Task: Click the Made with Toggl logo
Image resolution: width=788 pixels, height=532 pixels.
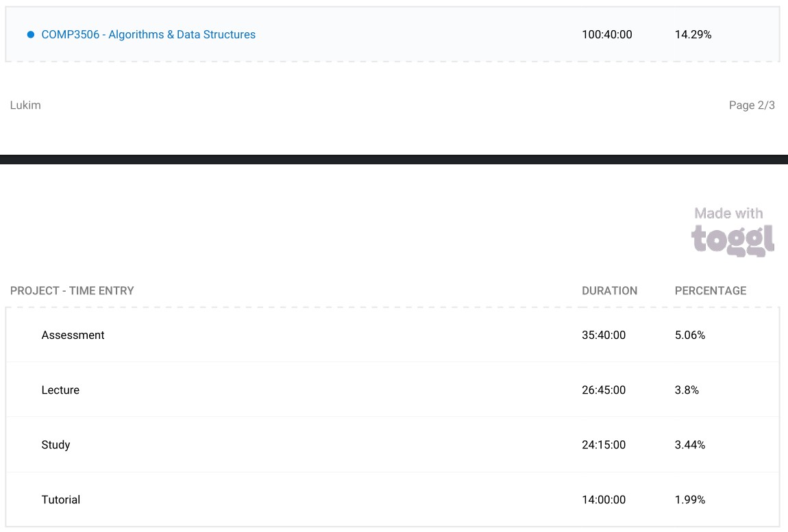Action: pos(732,231)
